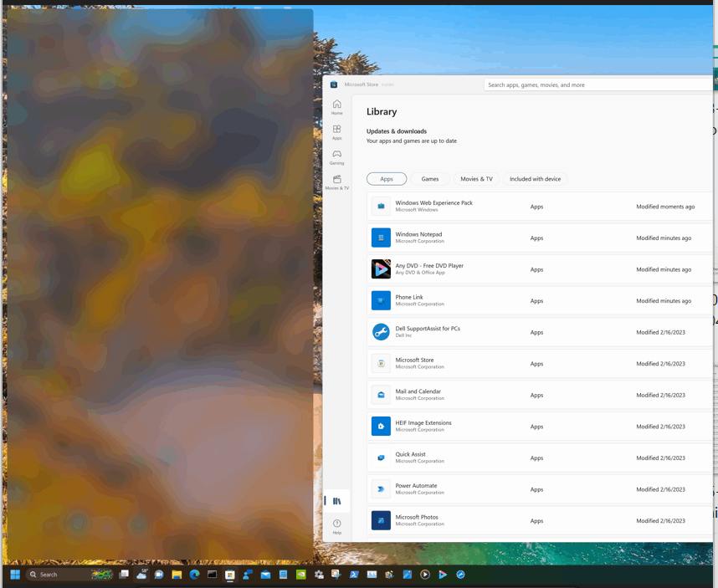This screenshot has height=588, width=718.
Task: Click the Library heading
Action: [382, 111]
